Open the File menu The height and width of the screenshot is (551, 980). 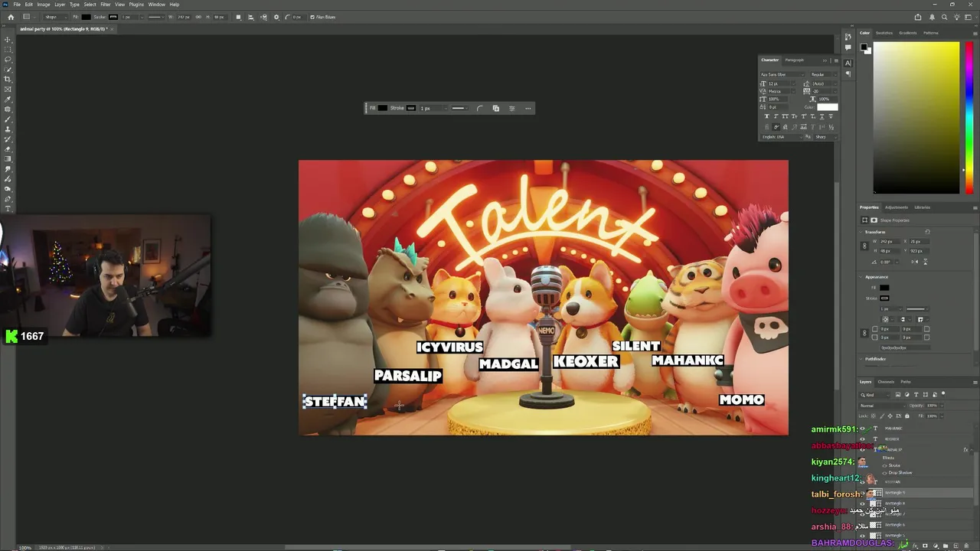click(17, 5)
